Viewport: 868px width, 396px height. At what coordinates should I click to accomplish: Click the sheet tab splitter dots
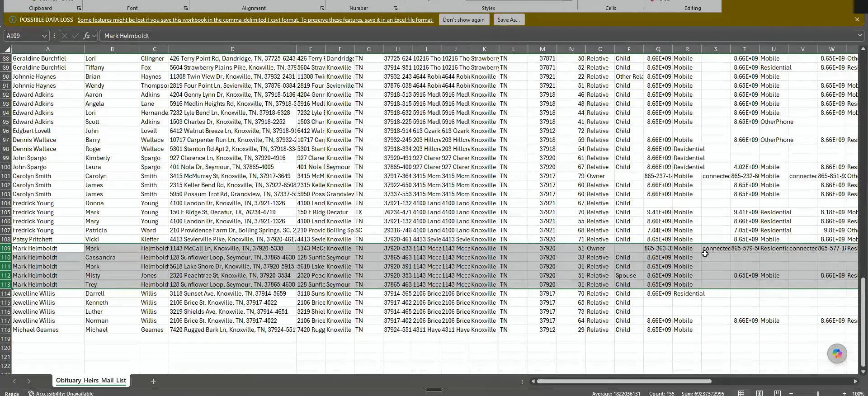[x=522, y=382]
